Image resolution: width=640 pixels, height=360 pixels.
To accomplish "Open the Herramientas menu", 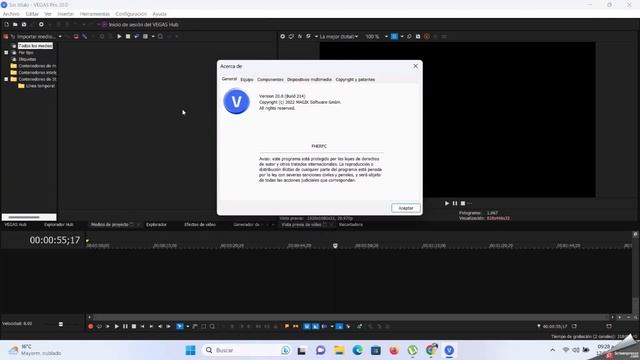I will [x=95, y=14].
